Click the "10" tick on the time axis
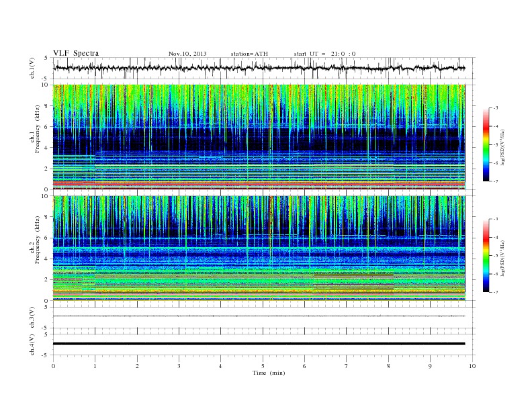532x411 pixels. (472, 366)
